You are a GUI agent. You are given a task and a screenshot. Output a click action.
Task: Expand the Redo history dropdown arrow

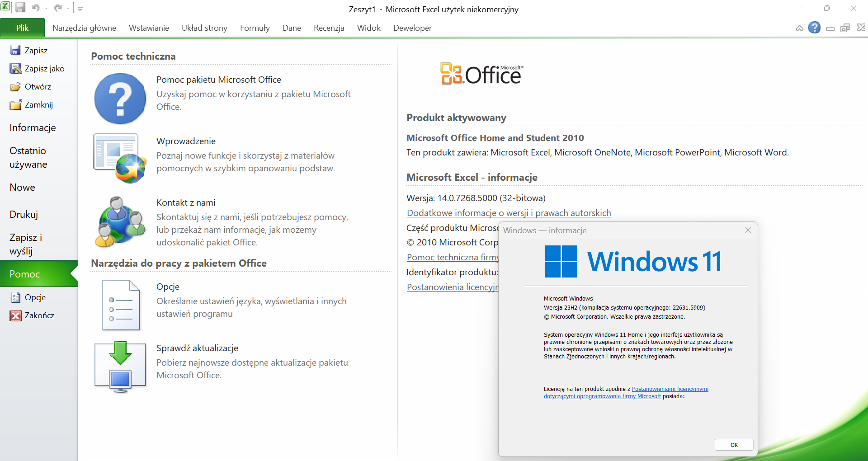point(68,8)
